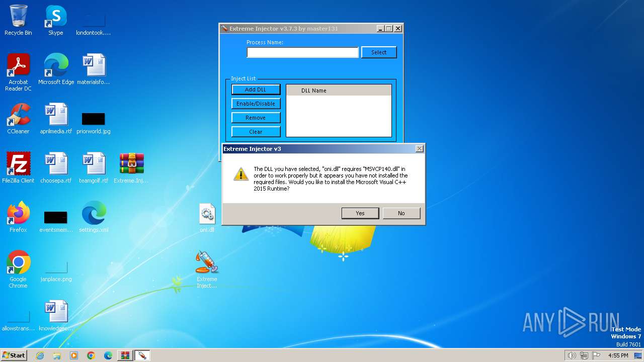Select choosepa.rtf document icon

tap(56, 168)
